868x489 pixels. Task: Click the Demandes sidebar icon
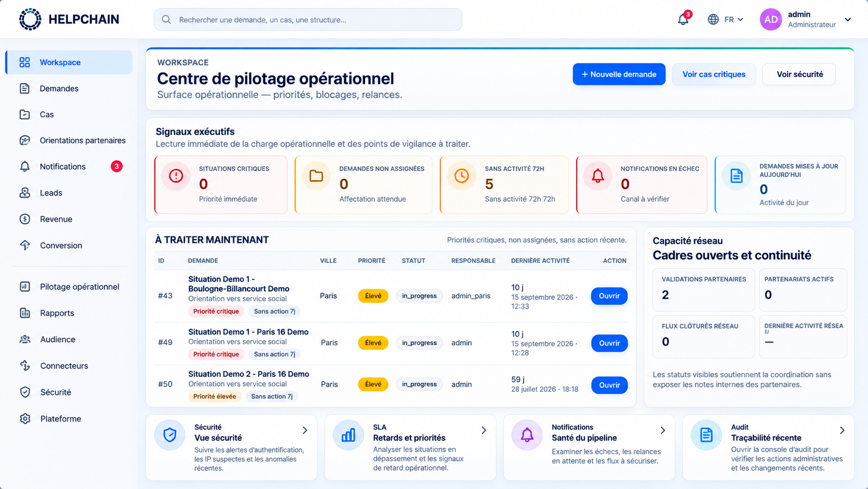24,88
